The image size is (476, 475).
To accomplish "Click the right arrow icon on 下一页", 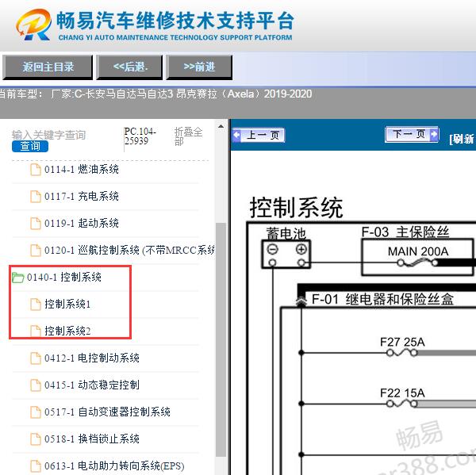I will click(435, 134).
